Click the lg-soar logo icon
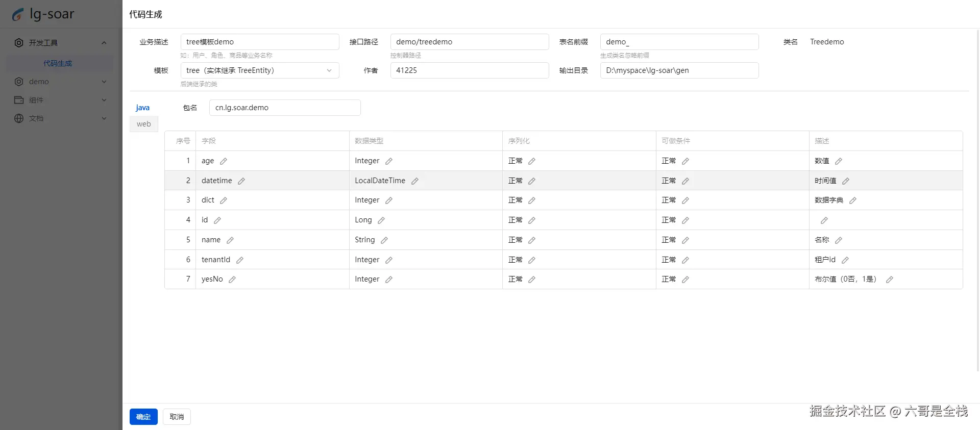980x430 pixels. pos(18,14)
